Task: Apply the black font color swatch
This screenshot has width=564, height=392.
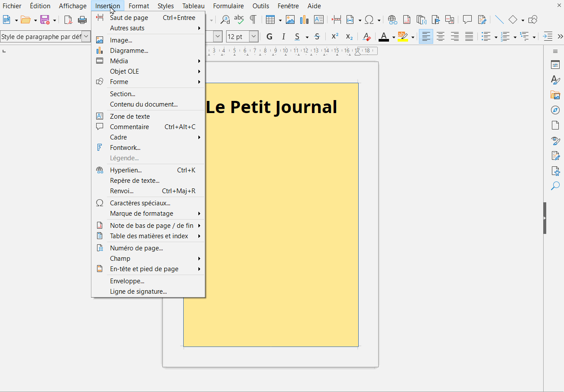Action: point(384,37)
